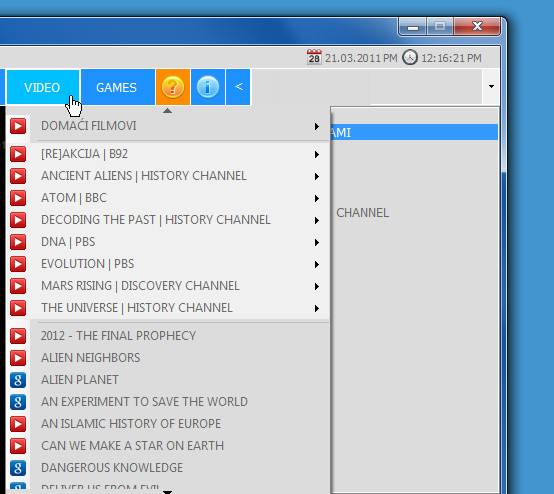Select DNA | PBS menu entry
Image resolution: width=554 pixels, height=494 pixels.
pos(168,242)
